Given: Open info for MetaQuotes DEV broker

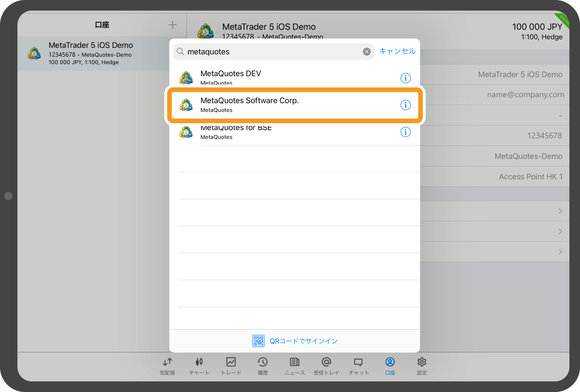Looking at the screenshot, I should tap(405, 78).
